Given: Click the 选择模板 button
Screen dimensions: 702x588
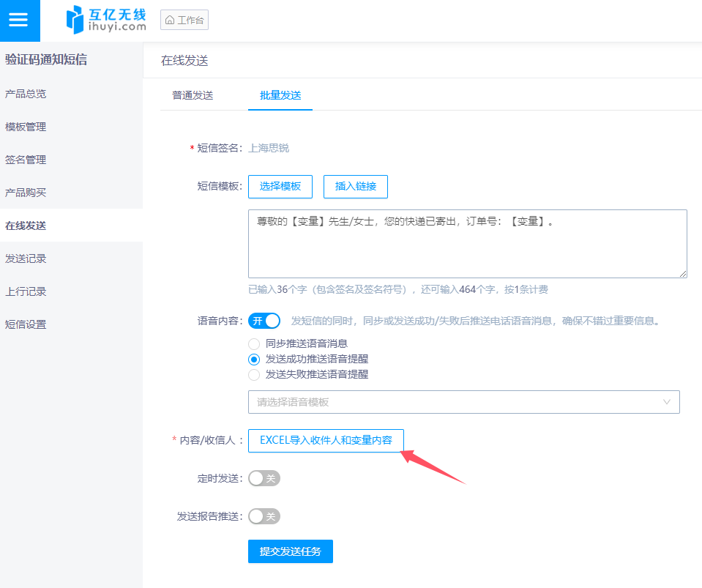Looking at the screenshot, I should pyautogui.click(x=280, y=187).
